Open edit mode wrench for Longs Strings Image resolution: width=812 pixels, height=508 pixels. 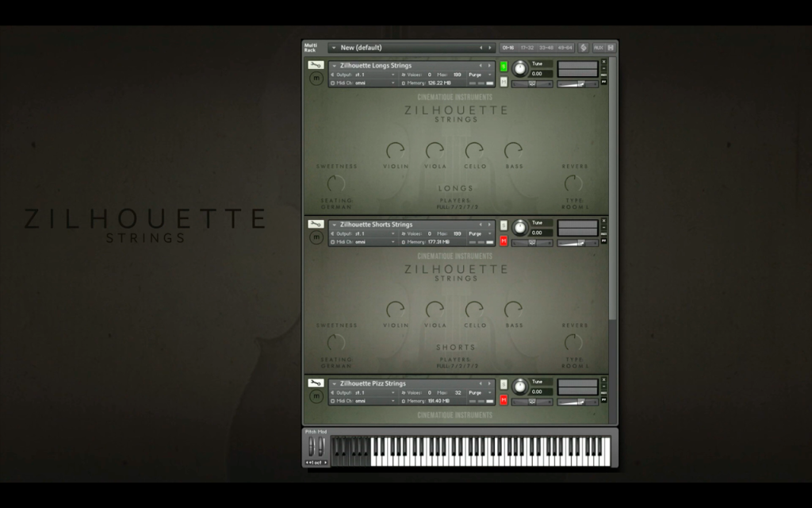pyautogui.click(x=316, y=65)
